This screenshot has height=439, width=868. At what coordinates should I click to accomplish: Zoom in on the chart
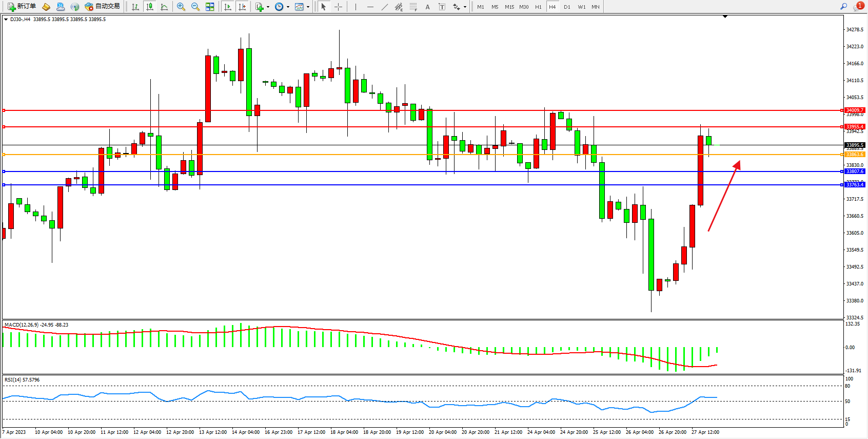(x=181, y=7)
